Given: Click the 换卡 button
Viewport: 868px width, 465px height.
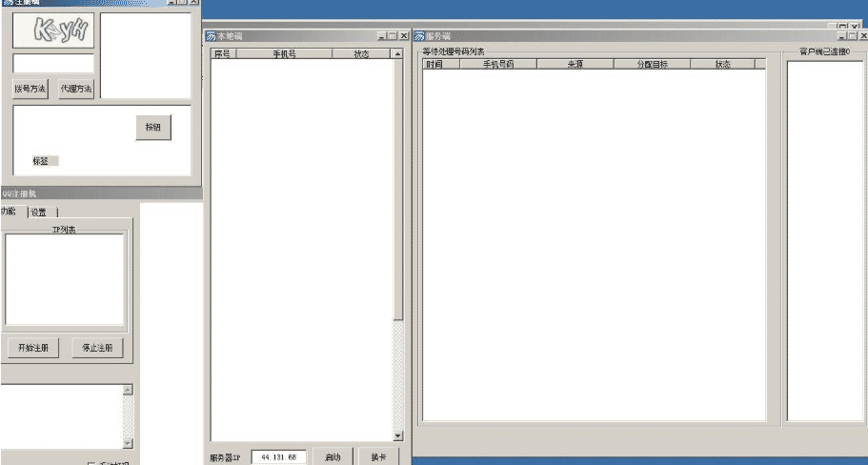Looking at the screenshot, I should click(x=378, y=457).
